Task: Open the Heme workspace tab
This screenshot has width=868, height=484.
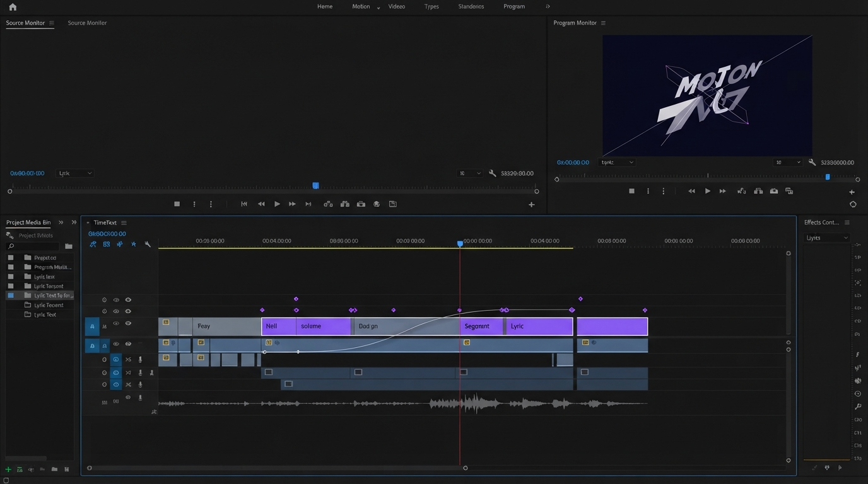Action: 325,6
